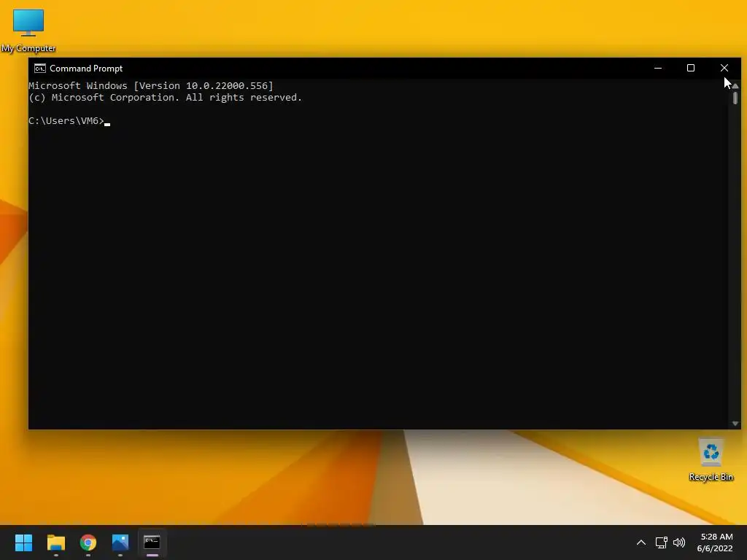
Task: Select the Recycle Bin desktop icon
Action: (x=711, y=460)
